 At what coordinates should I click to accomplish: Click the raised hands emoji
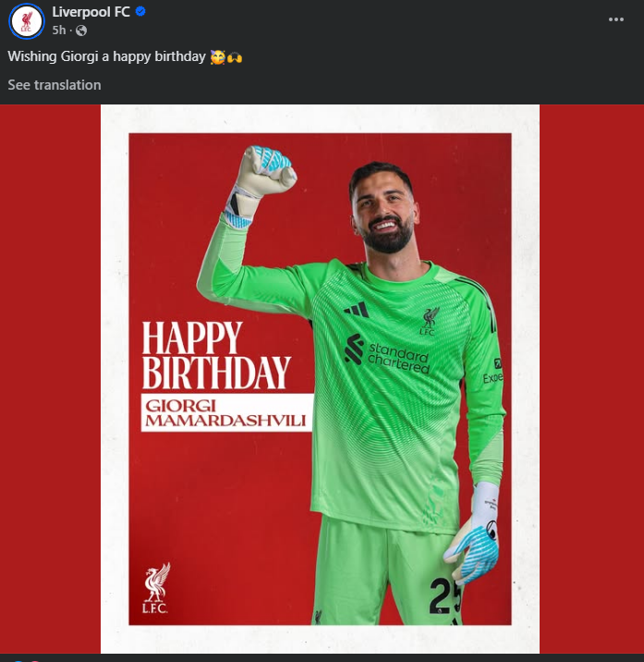click(x=235, y=57)
